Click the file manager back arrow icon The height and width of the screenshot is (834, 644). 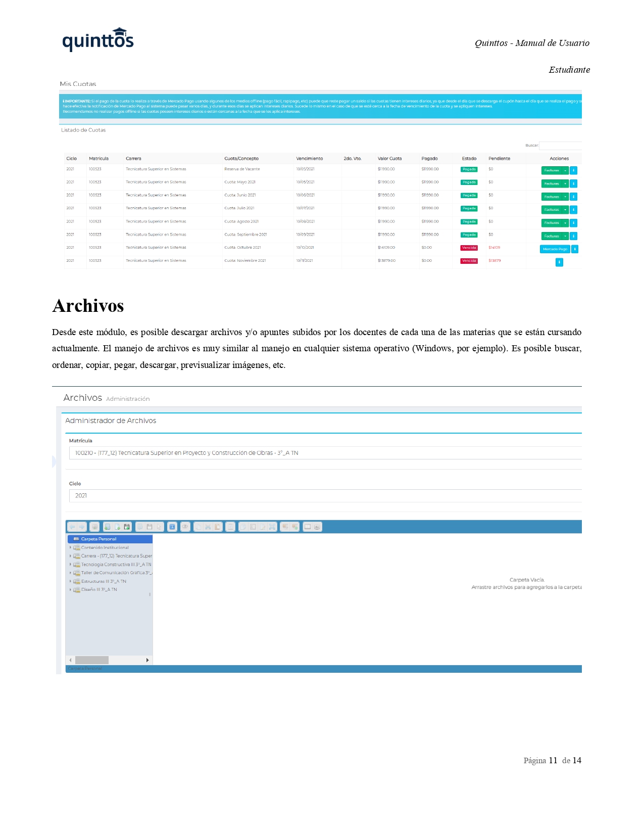pyautogui.click(x=72, y=527)
